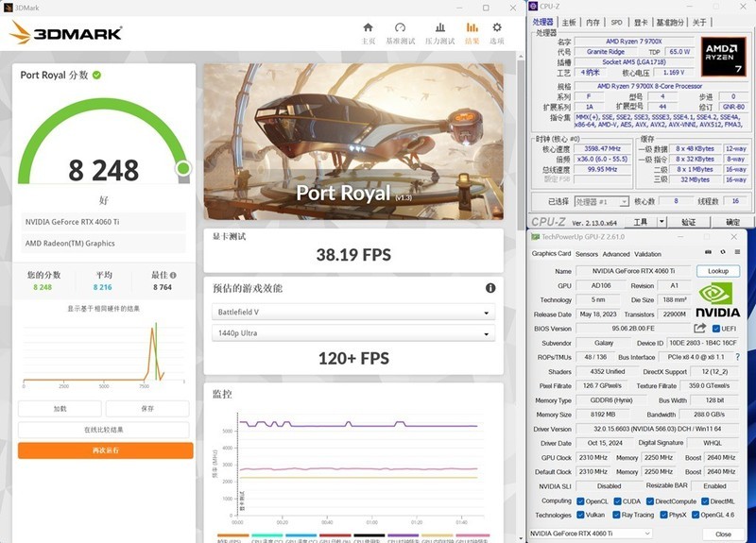Click the info icon beside estimated game performance
This screenshot has height=543, width=756.
click(x=490, y=288)
